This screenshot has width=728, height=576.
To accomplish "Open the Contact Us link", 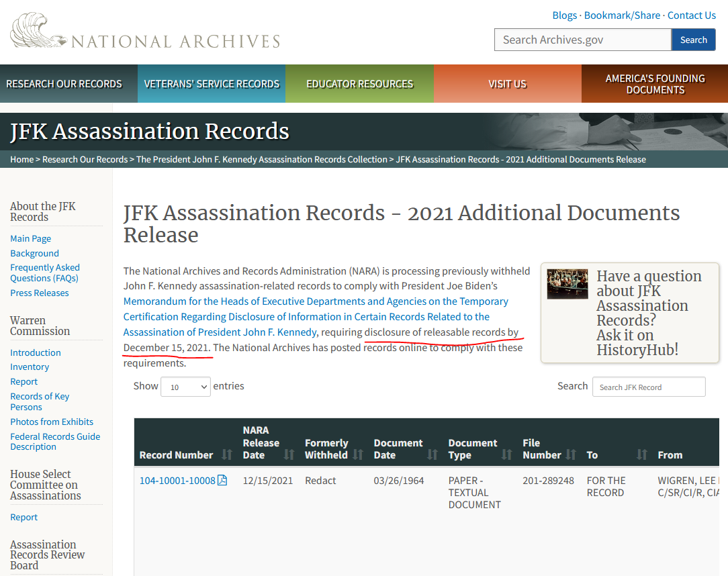I will 691,15.
